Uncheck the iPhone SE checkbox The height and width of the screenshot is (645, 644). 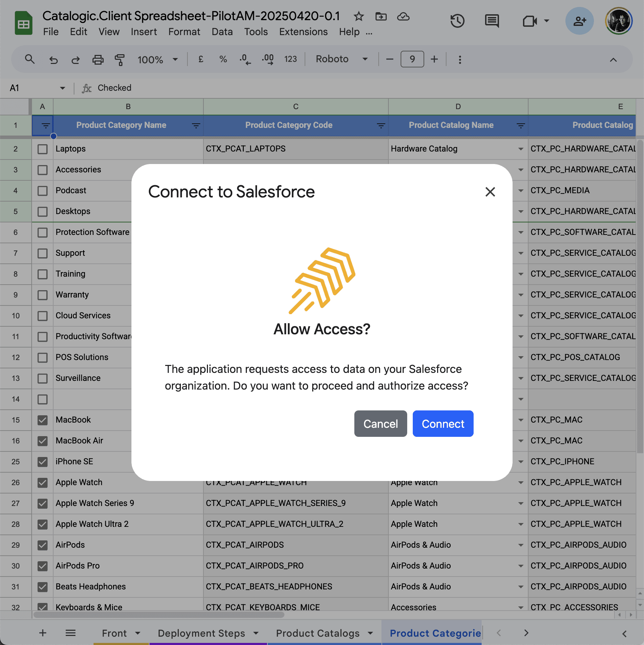point(42,462)
